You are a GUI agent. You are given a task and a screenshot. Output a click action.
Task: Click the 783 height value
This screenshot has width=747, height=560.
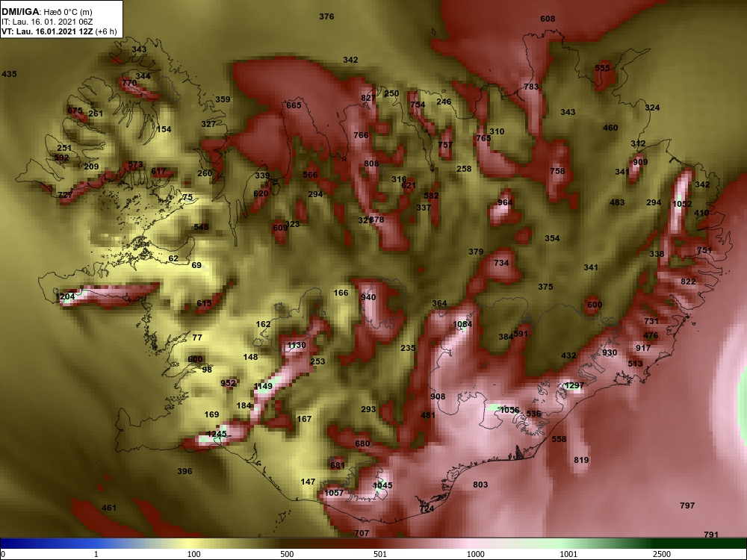(531, 87)
